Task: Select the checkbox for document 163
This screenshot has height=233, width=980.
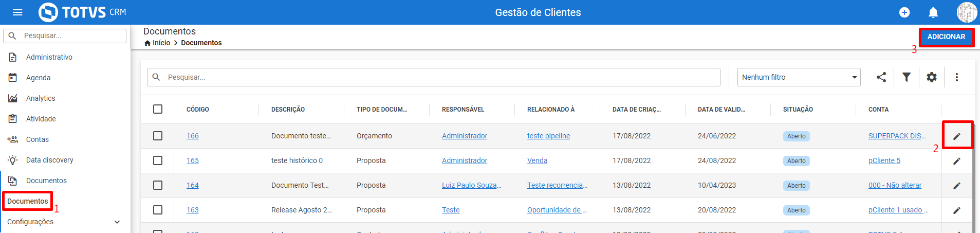Action: (x=158, y=210)
